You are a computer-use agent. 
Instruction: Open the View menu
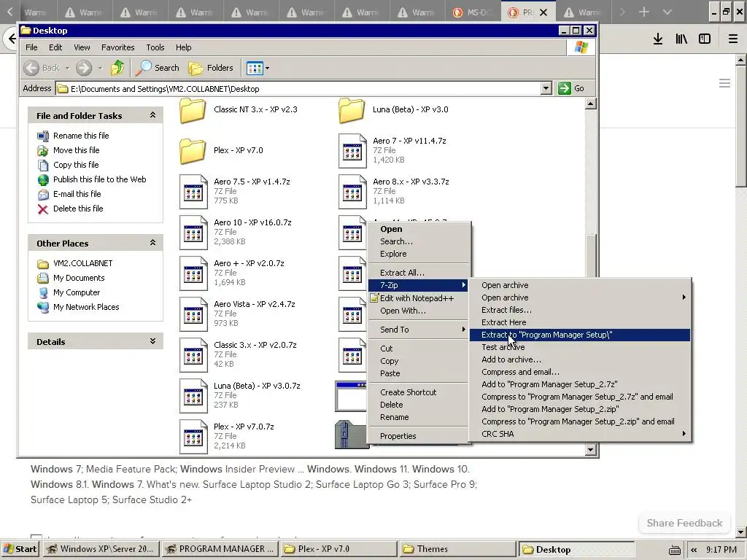click(82, 47)
